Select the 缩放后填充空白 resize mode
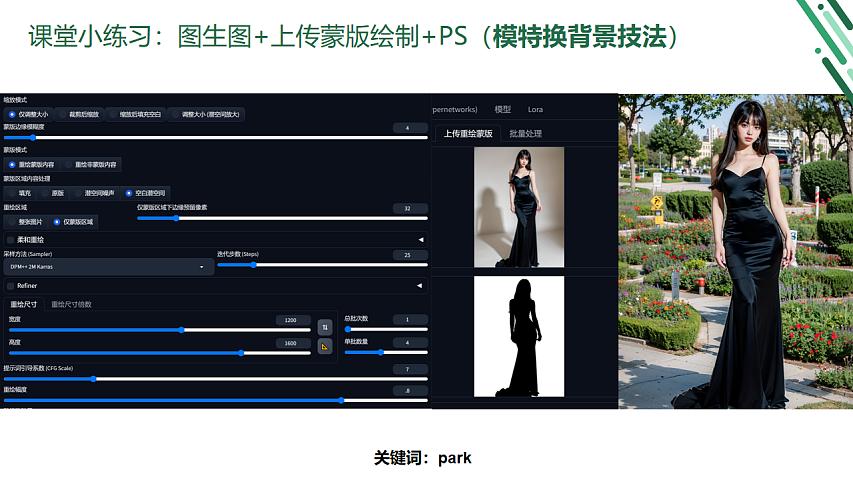 [135, 114]
